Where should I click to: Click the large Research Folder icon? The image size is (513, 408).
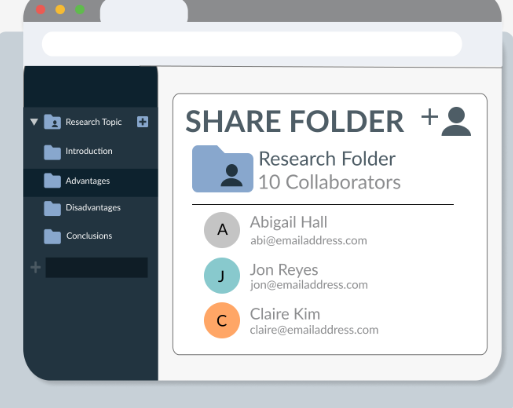click(223, 169)
